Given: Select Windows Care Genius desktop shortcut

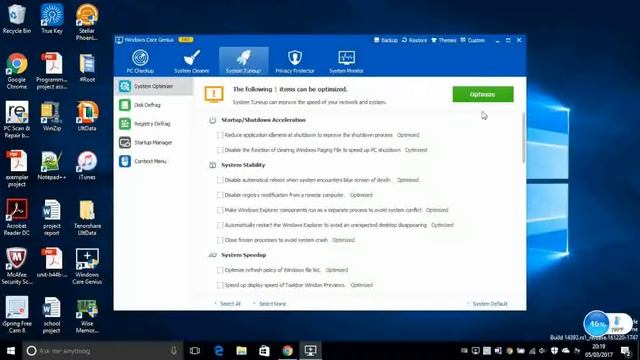Looking at the screenshot, I should (87, 266).
